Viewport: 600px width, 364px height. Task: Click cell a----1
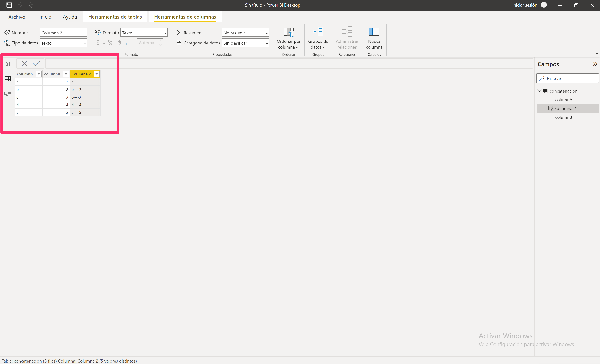tap(85, 82)
